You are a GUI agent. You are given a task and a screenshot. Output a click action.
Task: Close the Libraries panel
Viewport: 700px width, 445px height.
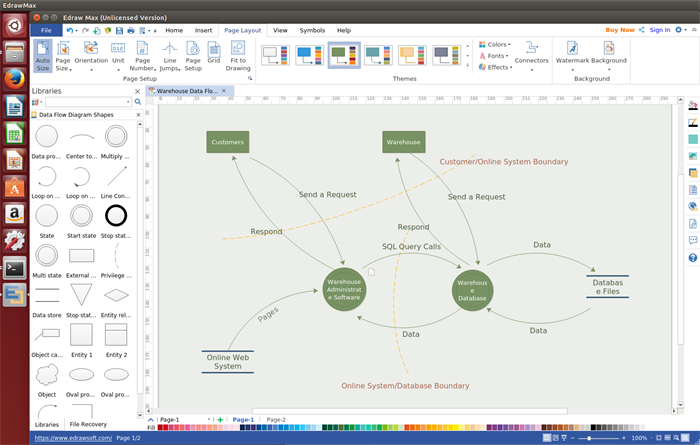click(138, 91)
